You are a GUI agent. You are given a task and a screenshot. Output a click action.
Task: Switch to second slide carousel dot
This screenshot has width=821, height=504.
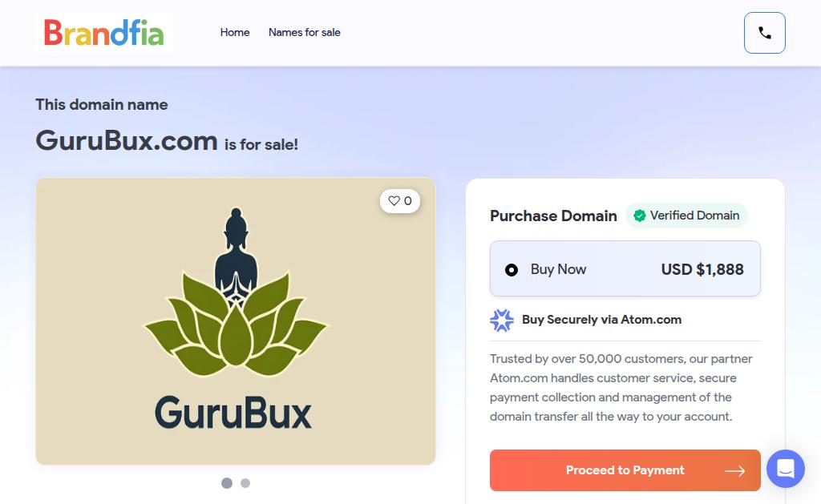tap(245, 483)
